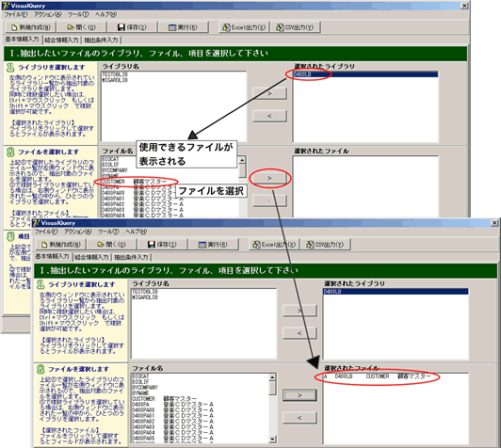This screenshot has height=448, width=501.
Task: Click 保存(S) in the front window toolbar
Action: tap(161, 245)
